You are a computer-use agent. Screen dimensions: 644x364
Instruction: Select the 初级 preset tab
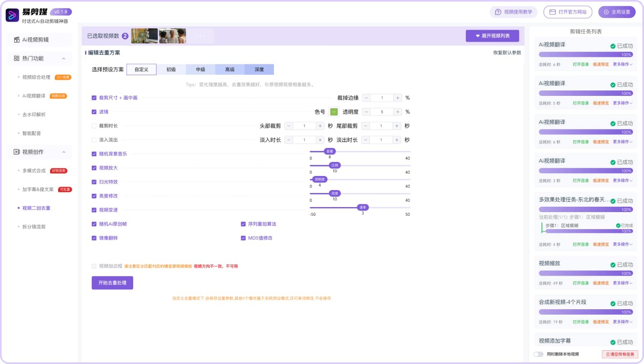point(171,70)
